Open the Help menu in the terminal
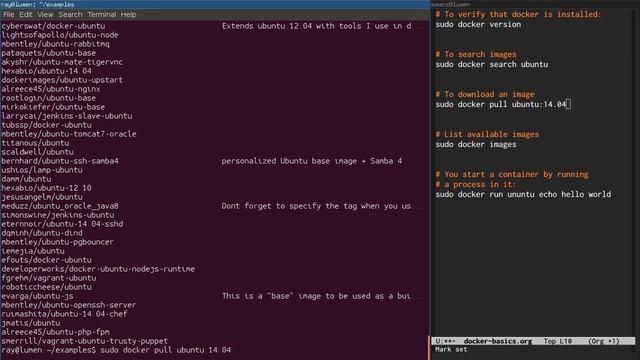 pos(128,14)
